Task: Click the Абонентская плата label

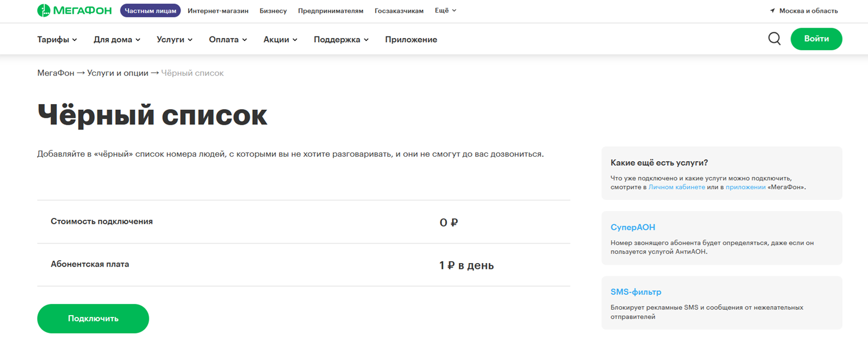Action: pyautogui.click(x=90, y=264)
